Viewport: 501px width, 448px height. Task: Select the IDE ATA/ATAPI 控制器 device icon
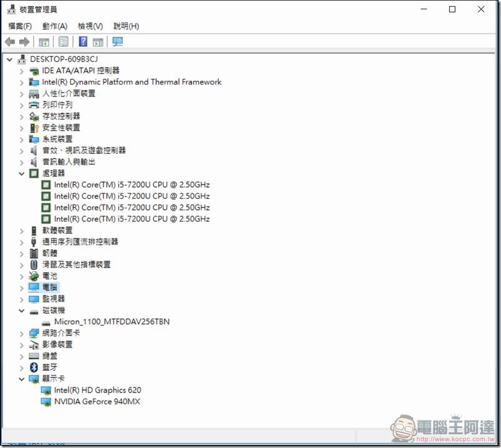pyautogui.click(x=34, y=71)
